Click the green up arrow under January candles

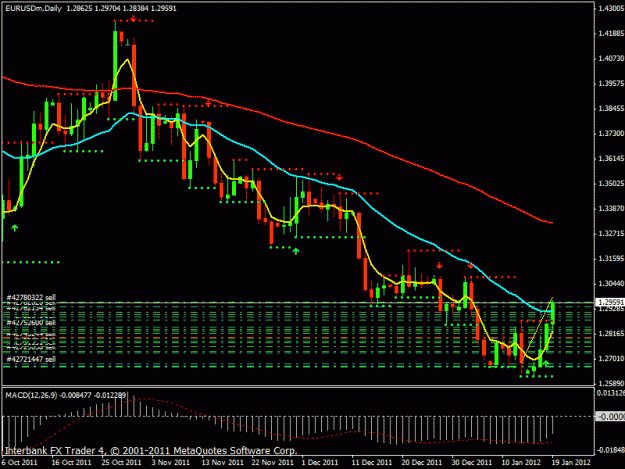[x=546, y=363]
